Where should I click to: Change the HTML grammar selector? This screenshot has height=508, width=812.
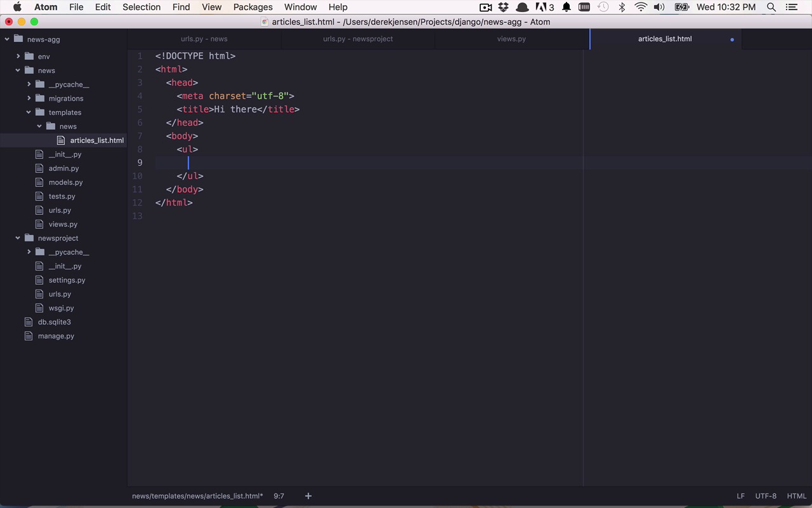(797, 496)
